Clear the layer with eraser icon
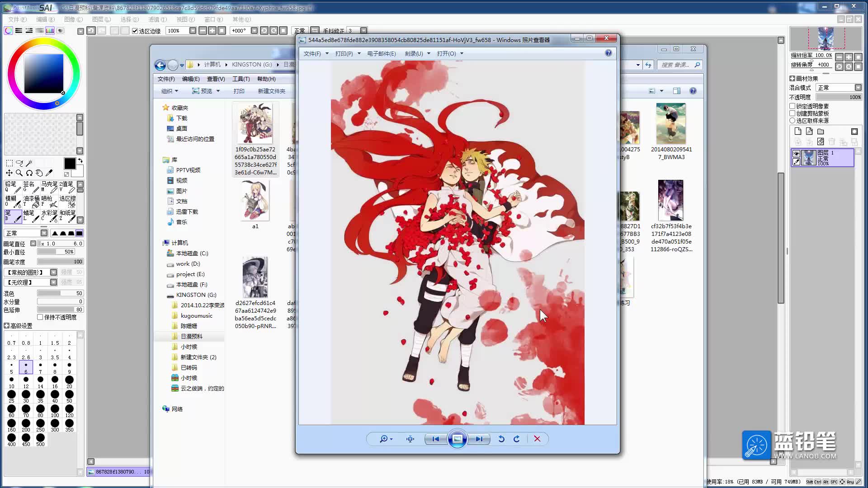This screenshot has width=868, height=488. coord(821,142)
